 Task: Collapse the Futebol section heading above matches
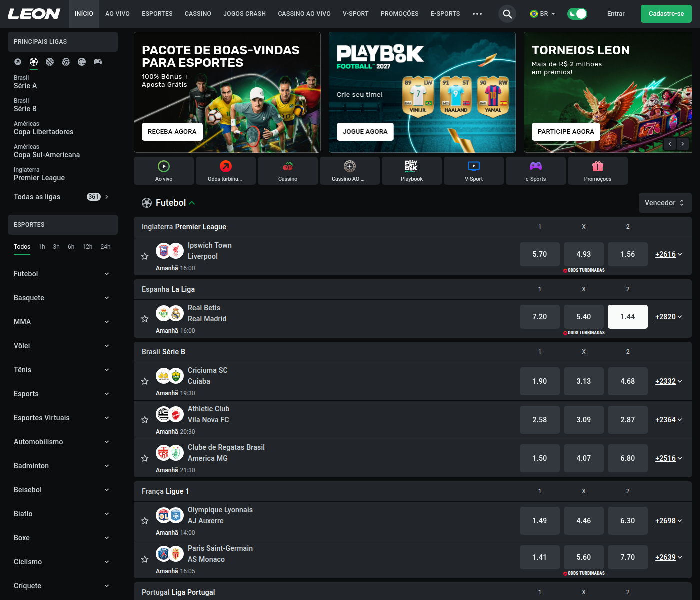tap(168, 203)
